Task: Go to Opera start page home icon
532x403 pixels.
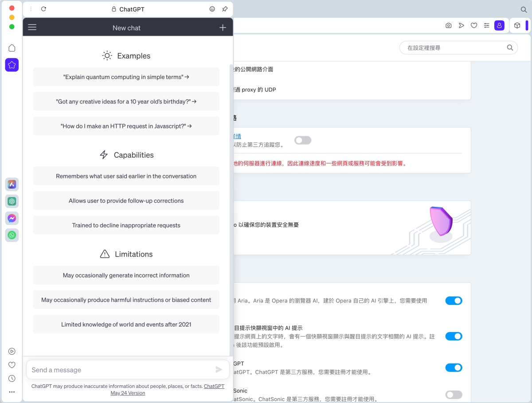Action: [x=12, y=48]
